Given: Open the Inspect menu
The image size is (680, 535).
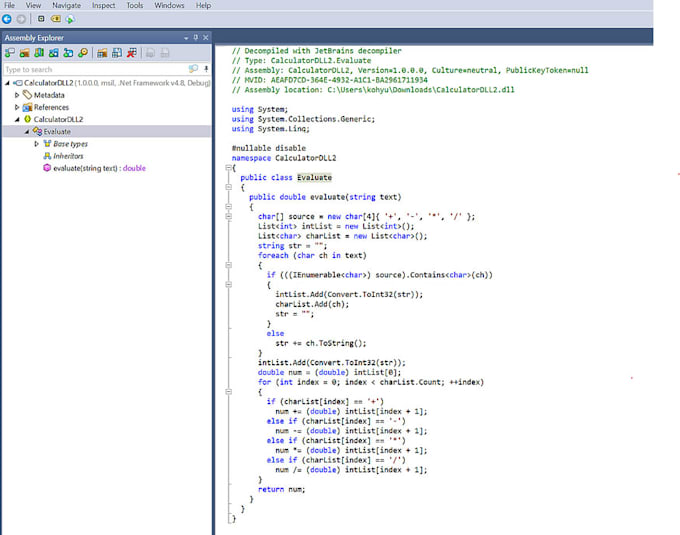Looking at the screenshot, I should coord(104,5).
